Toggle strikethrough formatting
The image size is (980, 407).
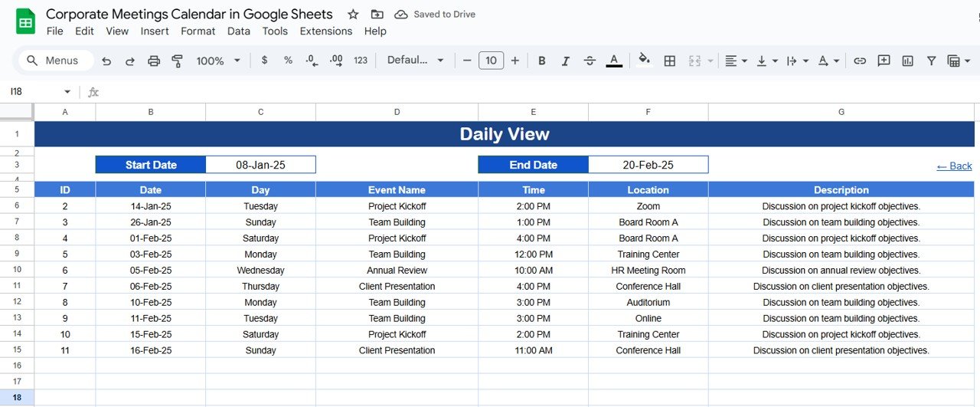click(590, 61)
